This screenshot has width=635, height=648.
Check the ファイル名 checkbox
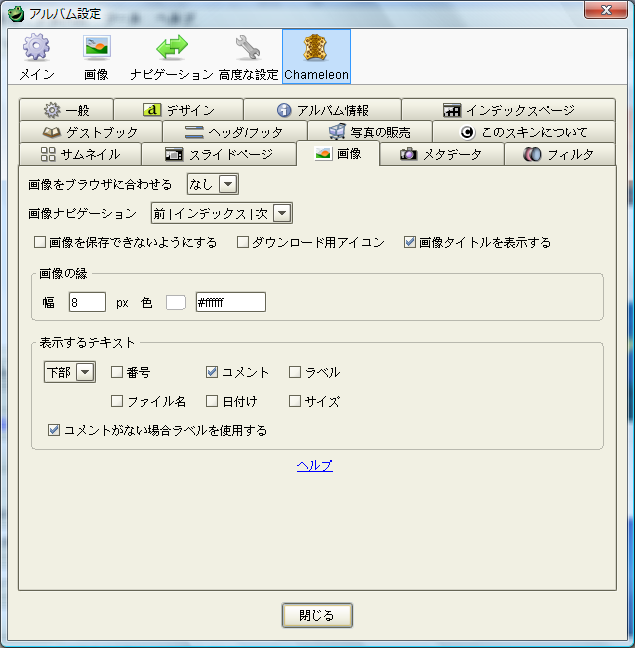(x=117, y=401)
